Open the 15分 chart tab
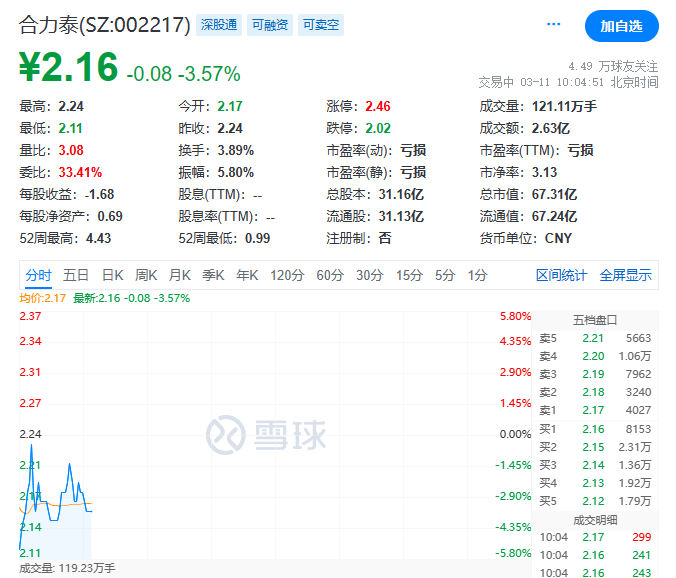The height and width of the screenshot is (578, 676). coord(409,275)
